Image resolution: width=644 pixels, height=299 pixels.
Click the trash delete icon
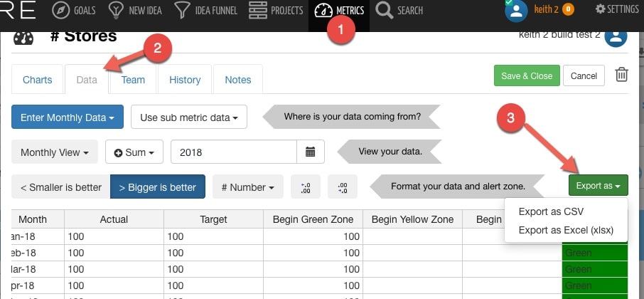(621, 75)
